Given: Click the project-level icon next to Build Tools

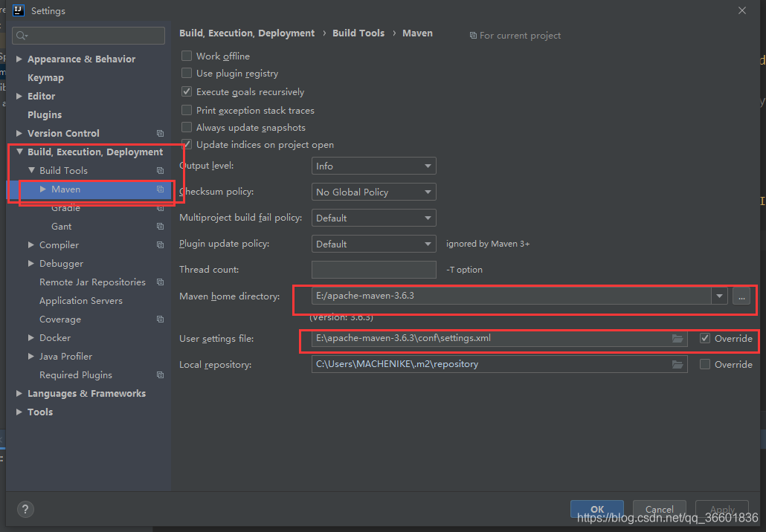Looking at the screenshot, I should (160, 170).
